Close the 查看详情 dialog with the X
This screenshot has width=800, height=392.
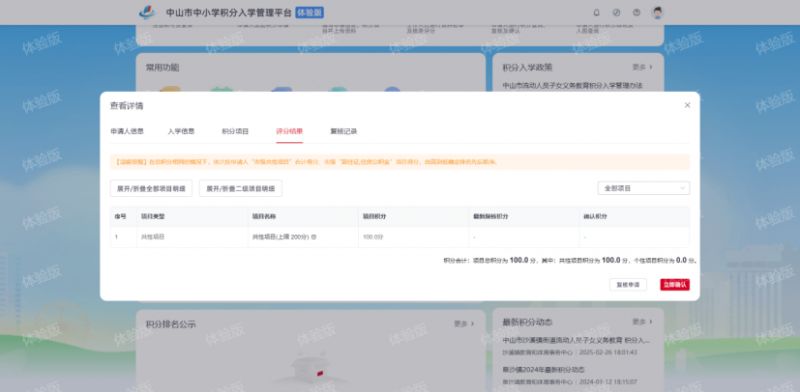pos(687,105)
